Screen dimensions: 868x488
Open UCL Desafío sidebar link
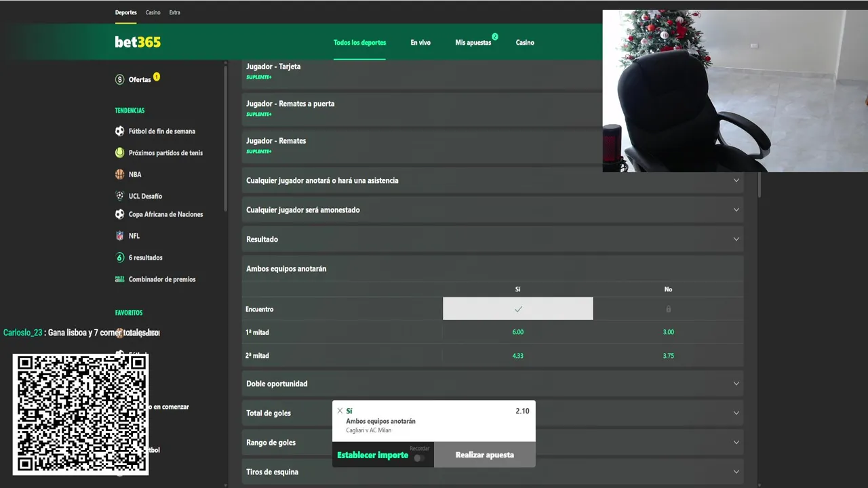[x=145, y=197]
